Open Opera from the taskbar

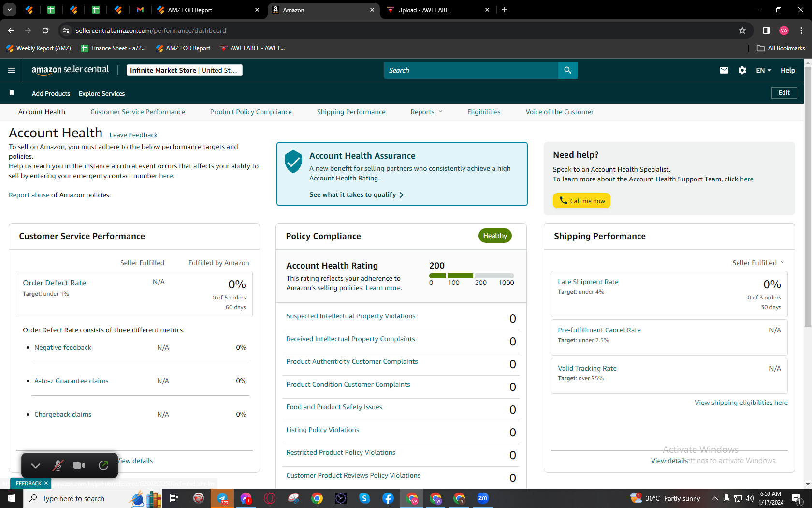[270, 498]
